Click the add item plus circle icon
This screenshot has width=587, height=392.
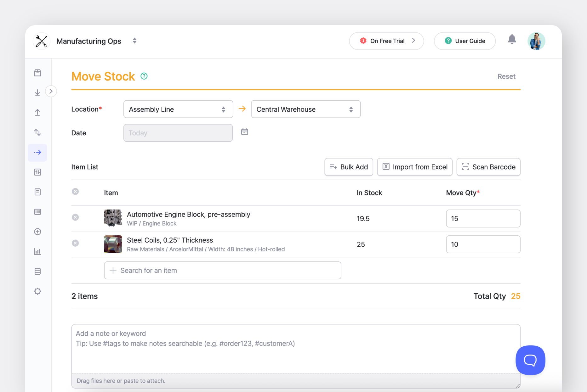(37, 232)
